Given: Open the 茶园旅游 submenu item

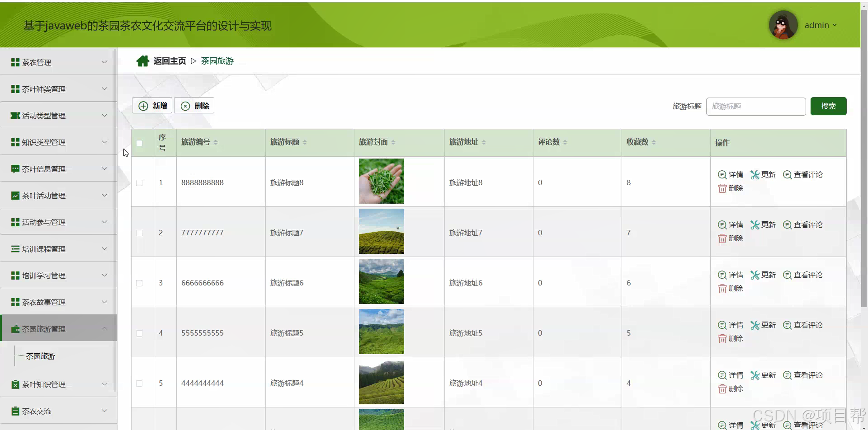Looking at the screenshot, I should point(41,356).
